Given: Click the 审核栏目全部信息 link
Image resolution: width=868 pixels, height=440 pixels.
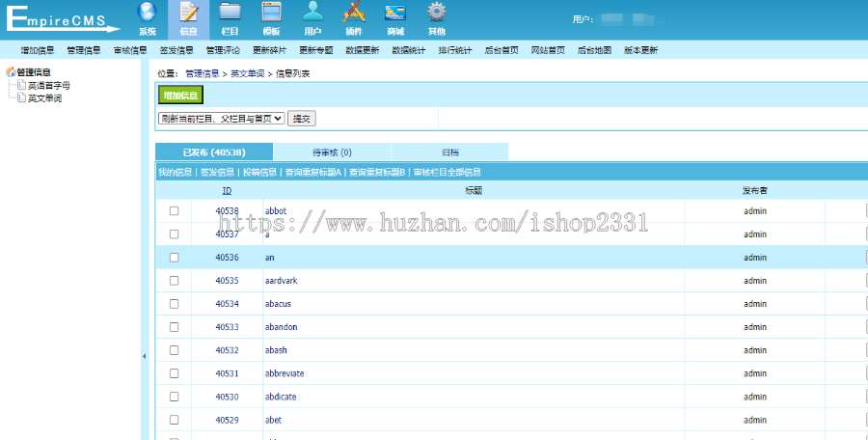Looking at the screenshot, I should pyautogui.click(x=448, y=173).
